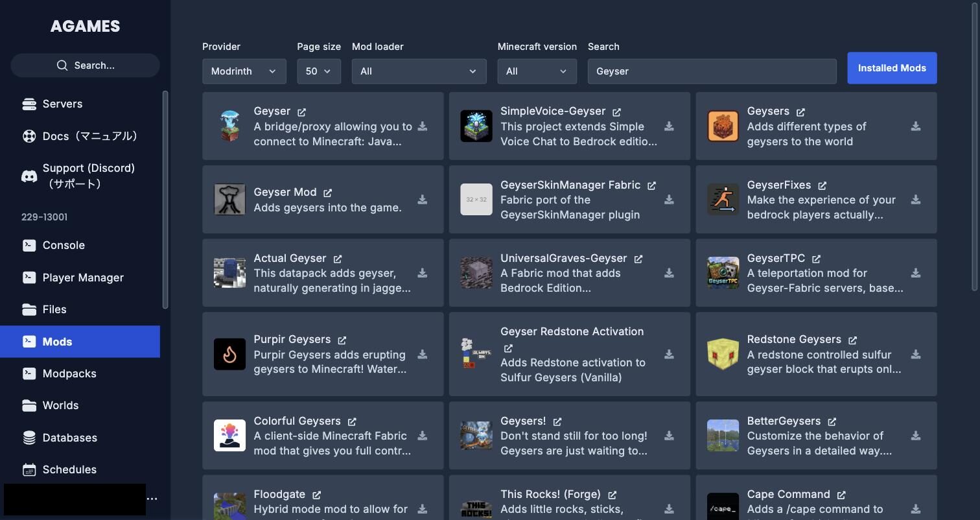Viewport: 980px width, 520px height.
Task: Open the Provider dropdown set to Modrinth
Action: 244,71
